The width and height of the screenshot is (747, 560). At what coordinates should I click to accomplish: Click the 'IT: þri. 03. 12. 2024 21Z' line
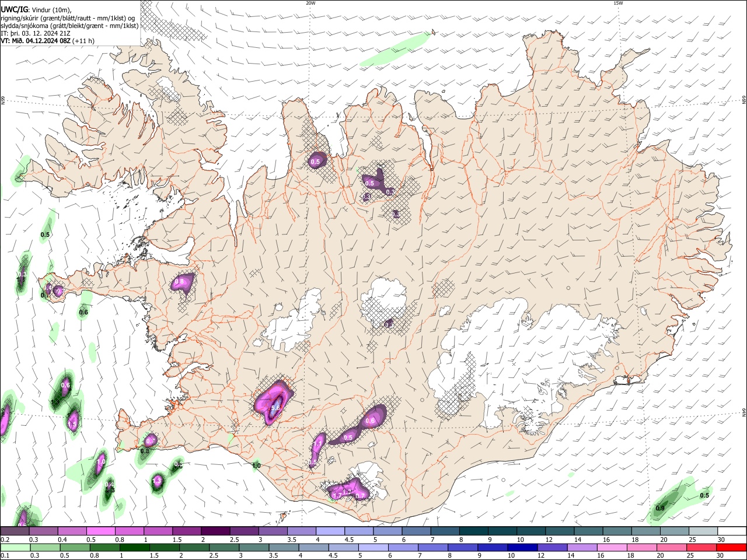tap(36, 33)
